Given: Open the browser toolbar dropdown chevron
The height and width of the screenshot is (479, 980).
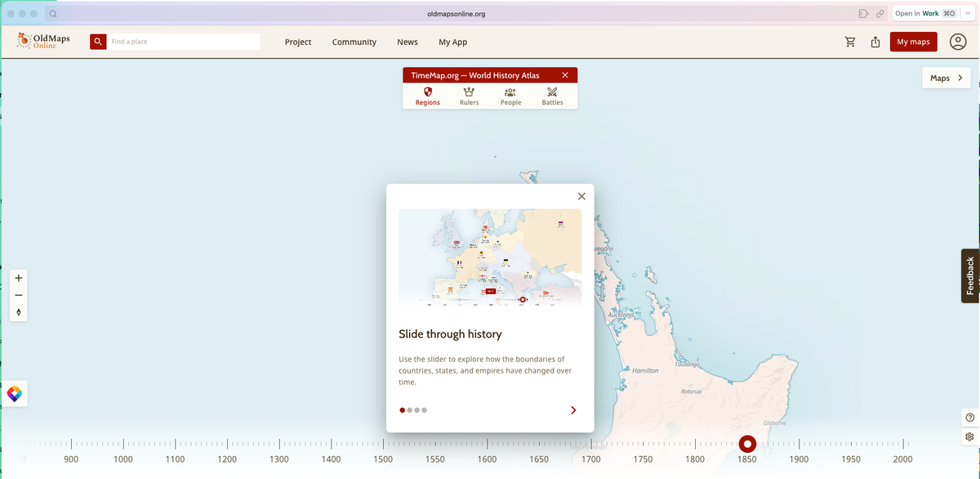Looking at the screenshot, I should [x=969, y=14].
